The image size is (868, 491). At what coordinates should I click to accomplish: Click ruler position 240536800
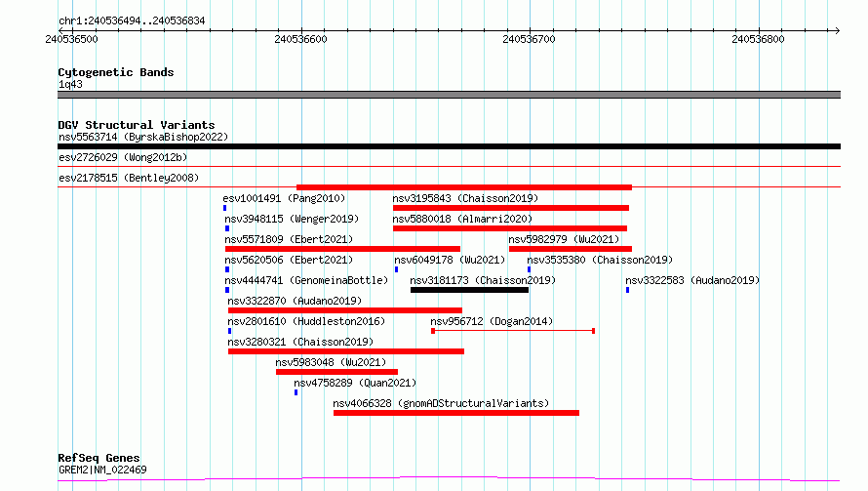[758, 39]
